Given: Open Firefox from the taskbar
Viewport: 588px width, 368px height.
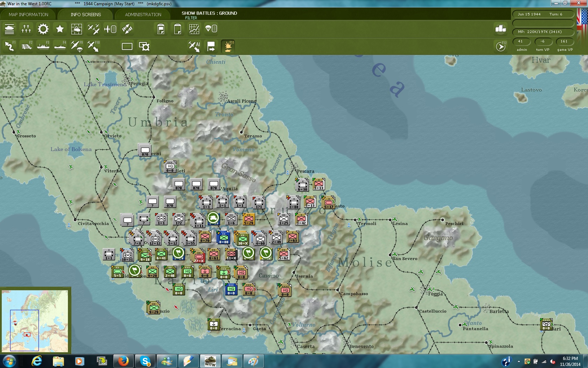Looking at the screenshot, I should (123, 361).
